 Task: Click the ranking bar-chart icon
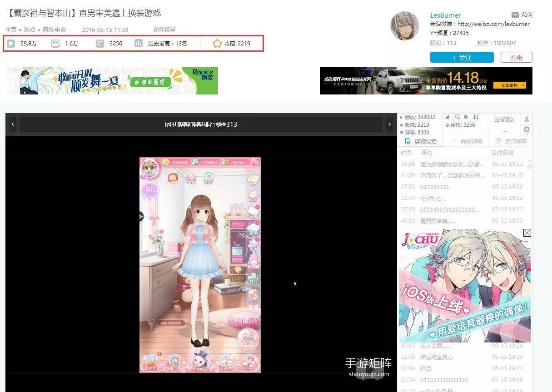pos(139,44)
